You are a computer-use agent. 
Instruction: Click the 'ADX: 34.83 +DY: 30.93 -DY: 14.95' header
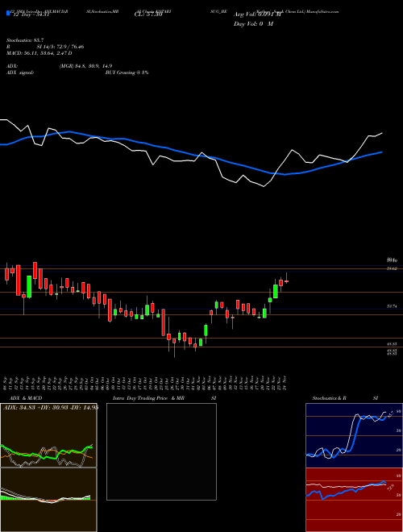(51, 408)
